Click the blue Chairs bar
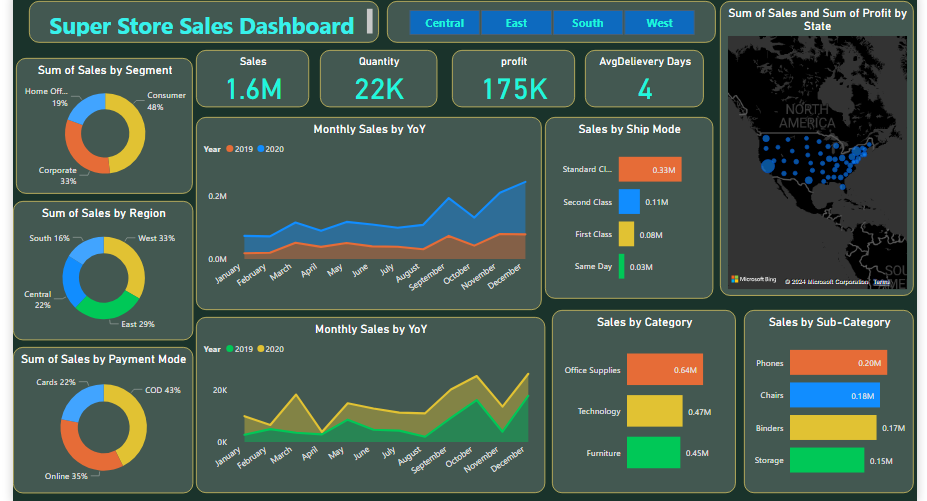The height and width of the screenshot is (501, 927). coord(833,396)
